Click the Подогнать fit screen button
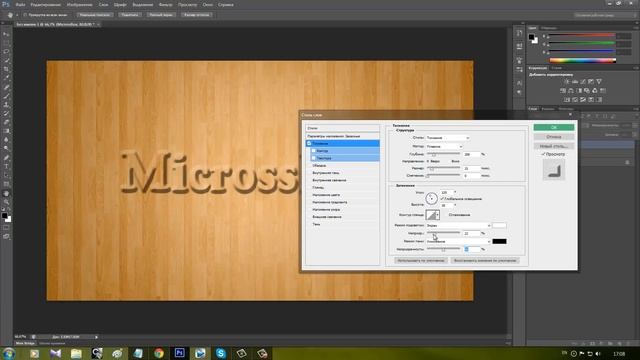 [129, 15]
